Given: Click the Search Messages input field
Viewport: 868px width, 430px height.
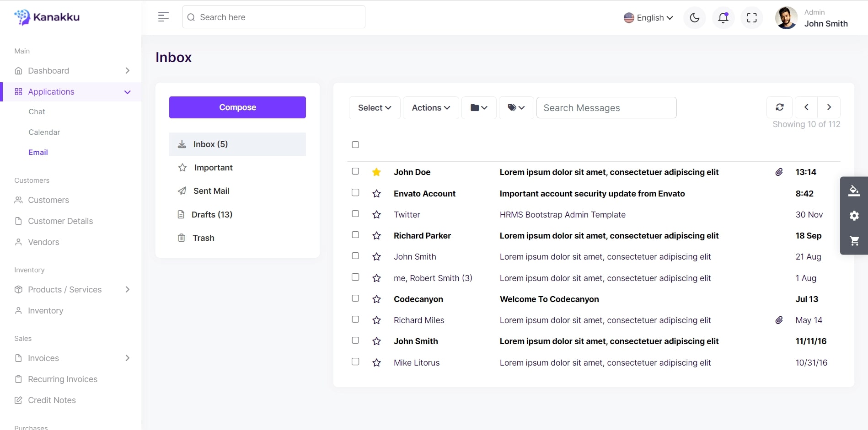Looking at the screenshot, I should (x=606, y=108).
